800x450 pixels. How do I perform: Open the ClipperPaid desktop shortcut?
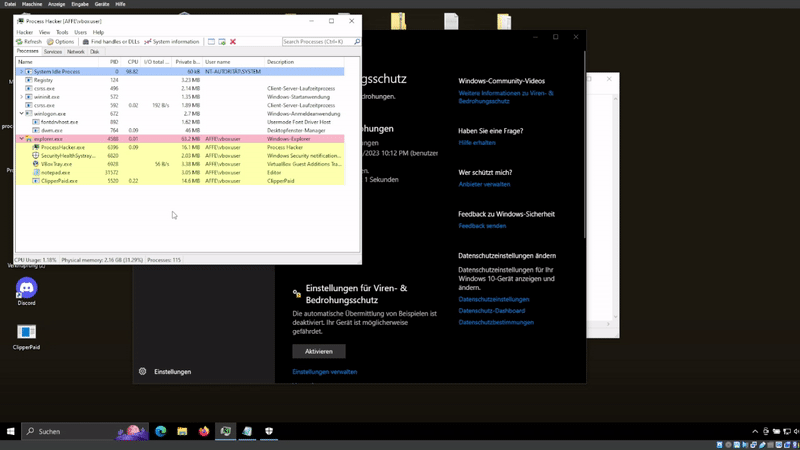coord(27,337)
